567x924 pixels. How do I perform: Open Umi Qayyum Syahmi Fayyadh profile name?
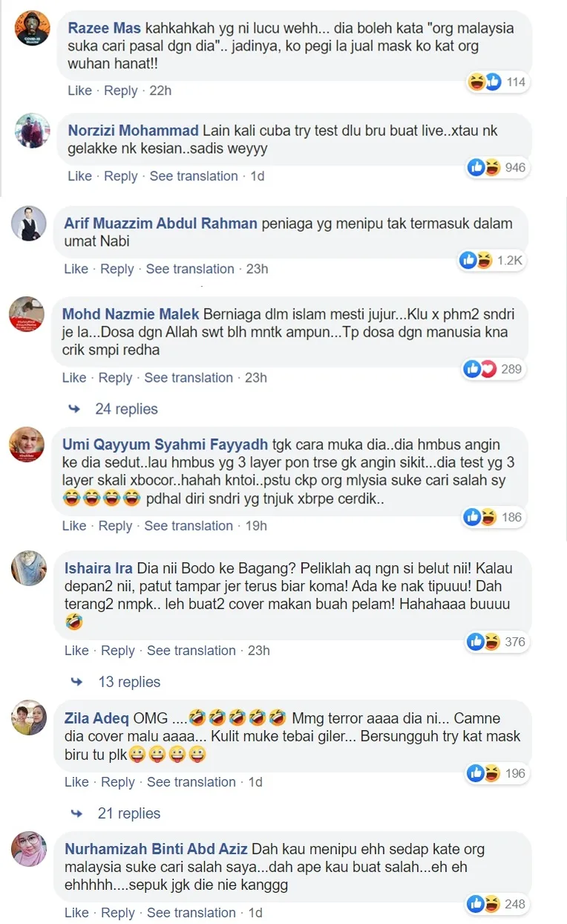(165, 445)
